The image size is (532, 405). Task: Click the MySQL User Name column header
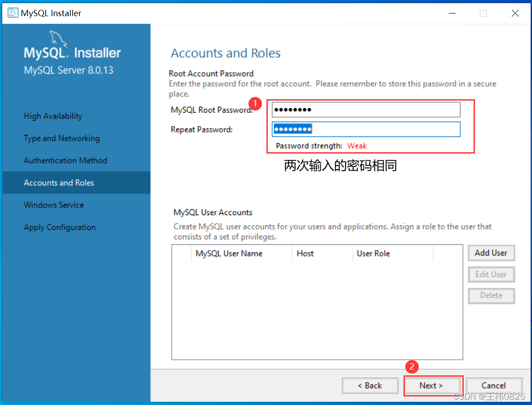[242, 254]
